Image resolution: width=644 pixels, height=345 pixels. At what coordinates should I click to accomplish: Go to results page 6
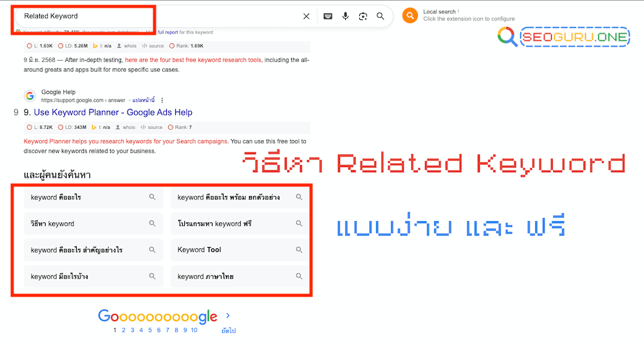click(x=158, y=330)
